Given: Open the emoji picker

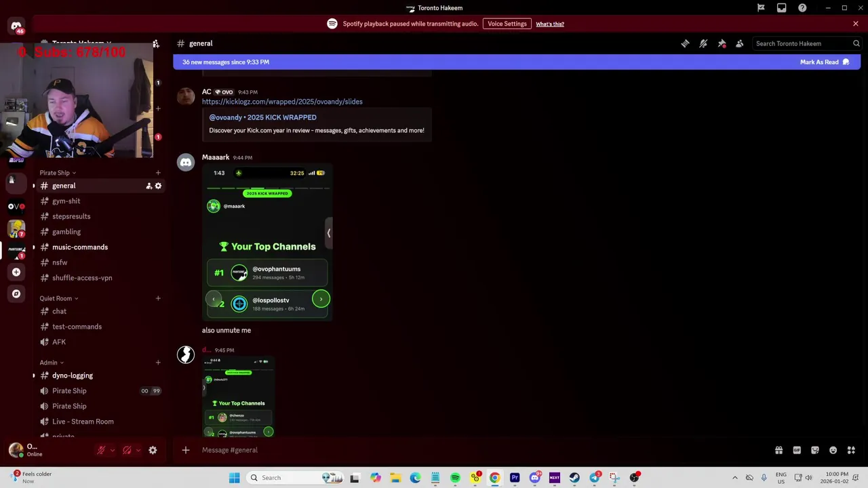Looking at the screenshot, I should 833,450.
